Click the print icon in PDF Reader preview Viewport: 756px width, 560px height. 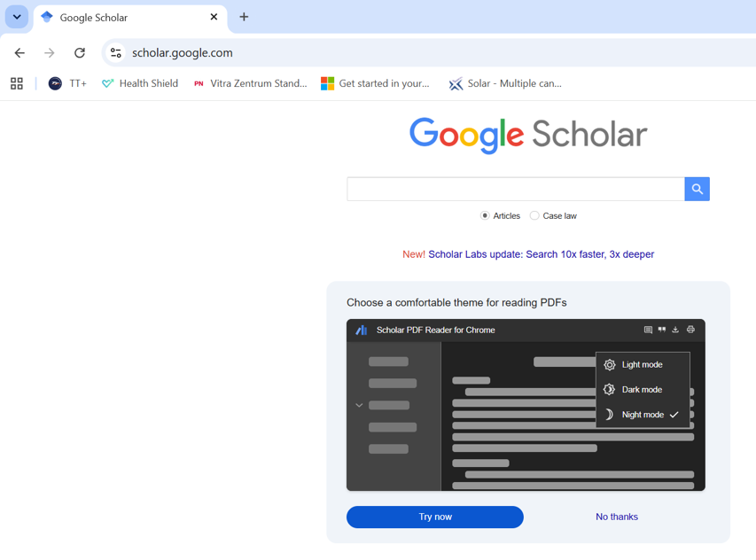(690, 330)
